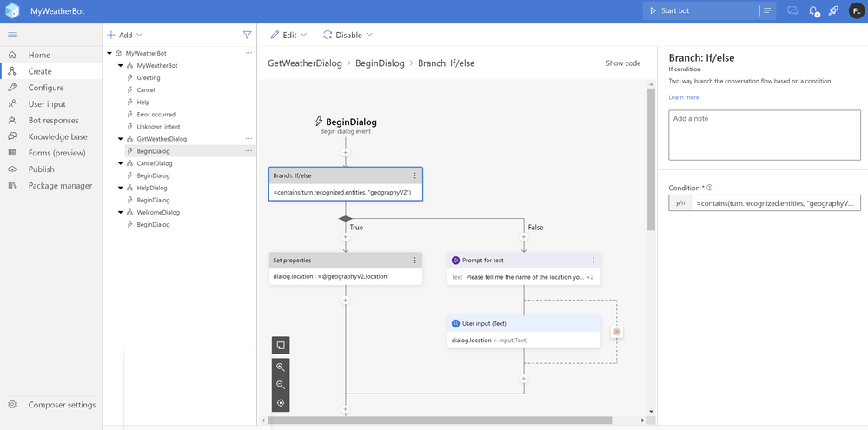Viewport: 868px width, 430px height.
Task: Open Branch: If/else node options menu
Action: 414,175
